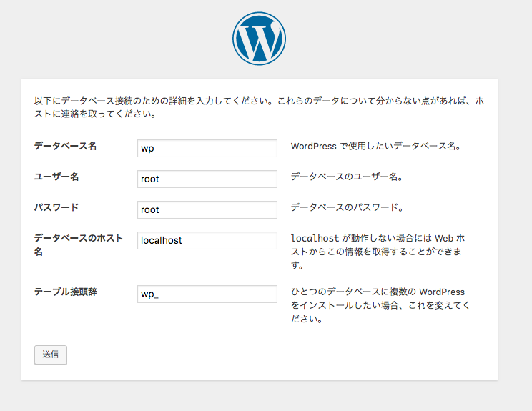Click the WordPress logo at top

pyautogui.click(x=260, y=39)
